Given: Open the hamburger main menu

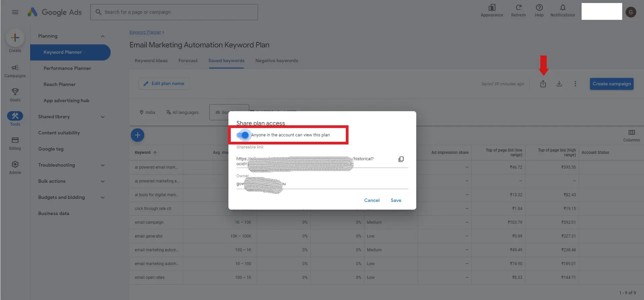Looking at the screenshot, I should [x=15, y=12].
